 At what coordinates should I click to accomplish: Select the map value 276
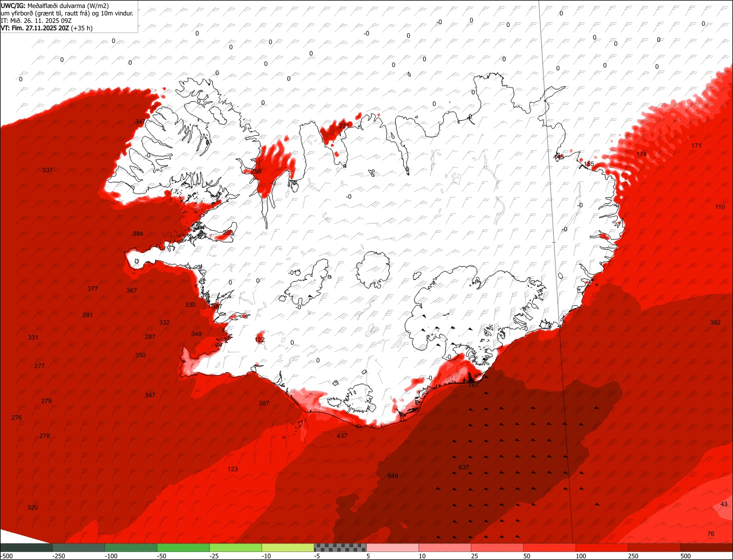pos(17,418)
